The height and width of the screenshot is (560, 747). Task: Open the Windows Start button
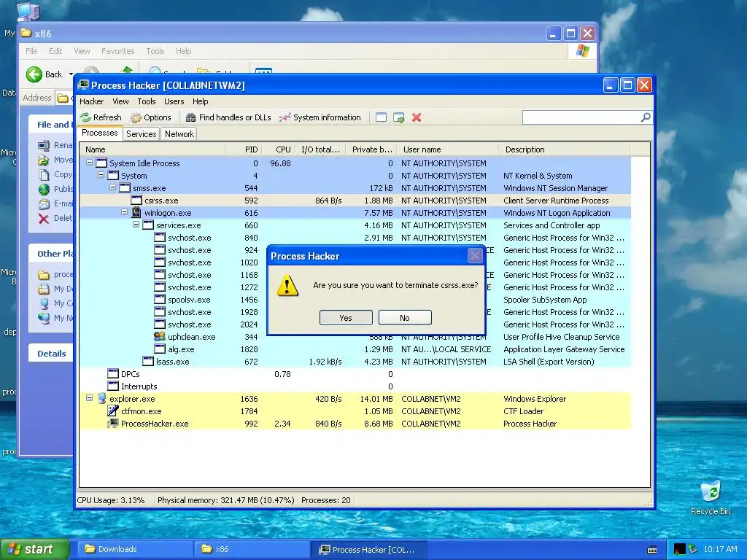[x=34, y=549]
